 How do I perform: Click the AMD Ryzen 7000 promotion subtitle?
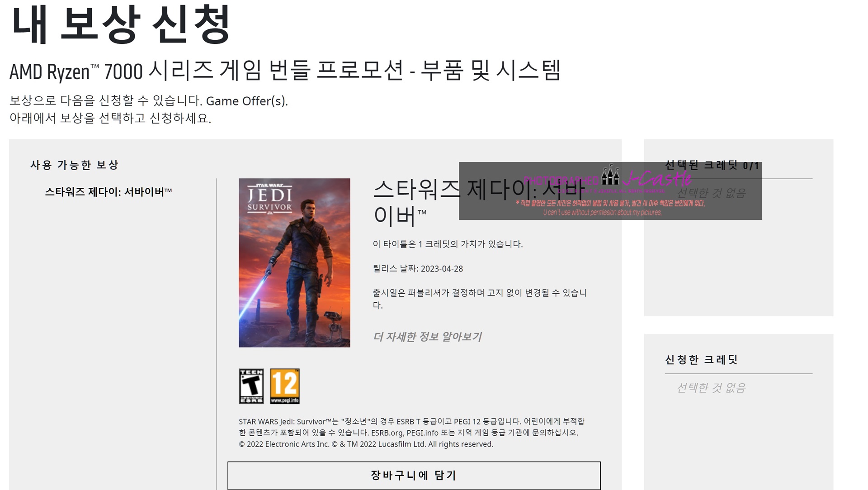click(x=285, y=71)
